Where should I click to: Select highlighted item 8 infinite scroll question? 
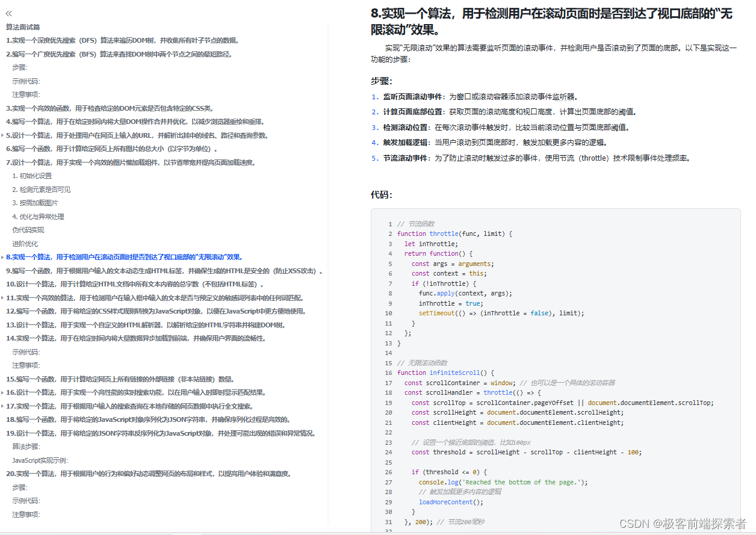[125, 257]
